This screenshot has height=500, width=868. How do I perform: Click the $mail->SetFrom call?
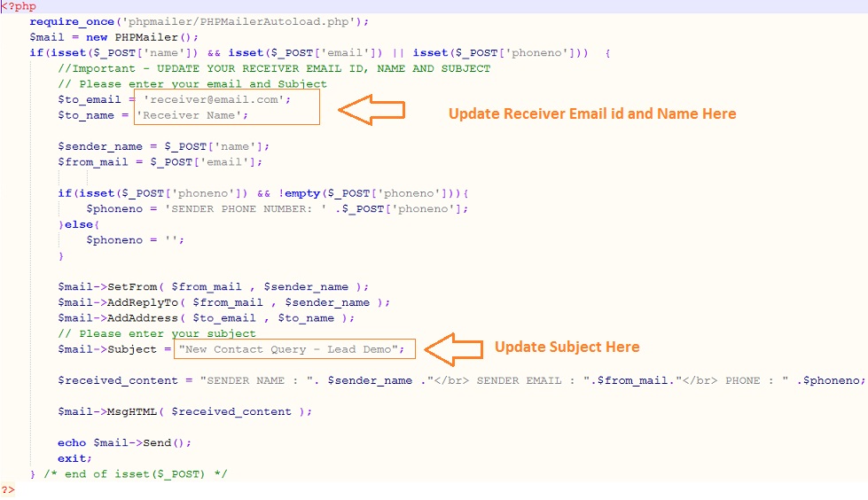213,286
